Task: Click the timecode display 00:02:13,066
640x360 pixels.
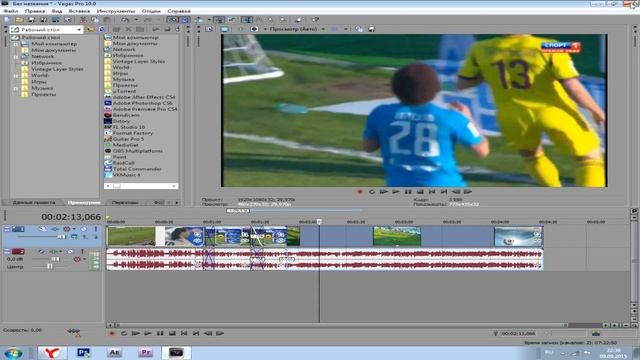Action: pos(71,217)
